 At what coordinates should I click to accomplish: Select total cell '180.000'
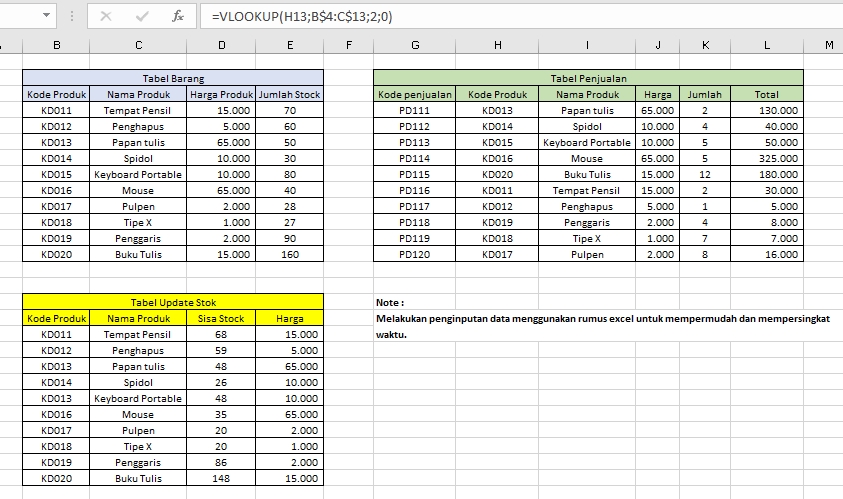767,174
